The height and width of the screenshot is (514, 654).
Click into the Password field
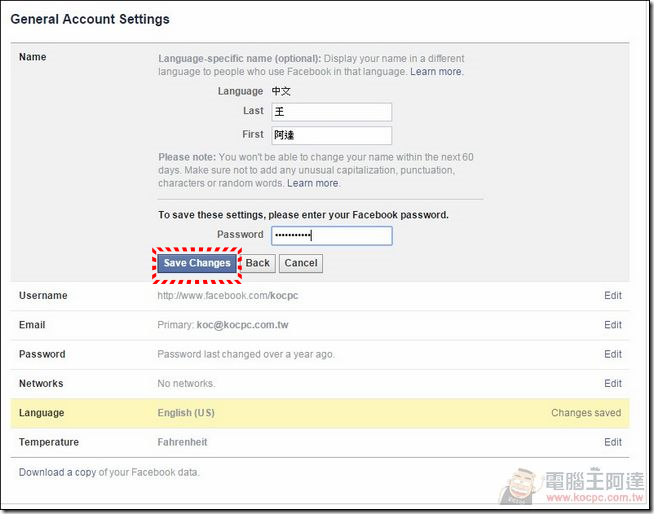[332, 236]
